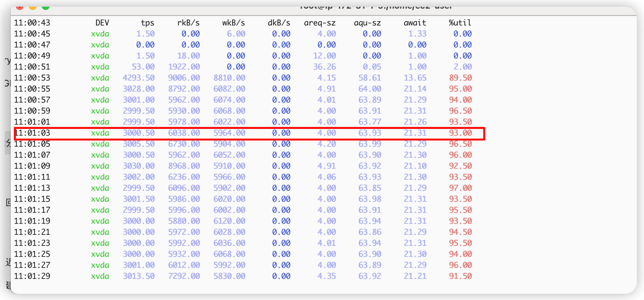
Task: Click the 1922.00 rkB/s value
Action: click(x=184, y=67)
